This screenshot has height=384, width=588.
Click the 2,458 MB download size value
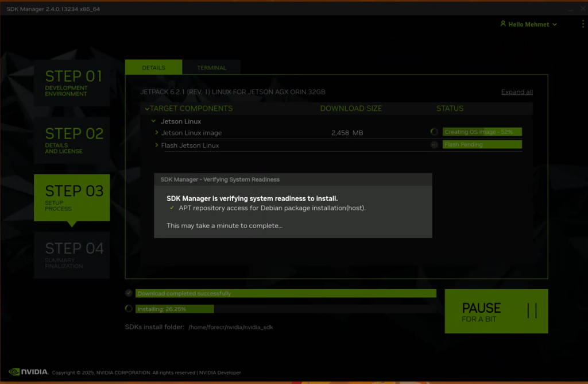click(347, 133)
